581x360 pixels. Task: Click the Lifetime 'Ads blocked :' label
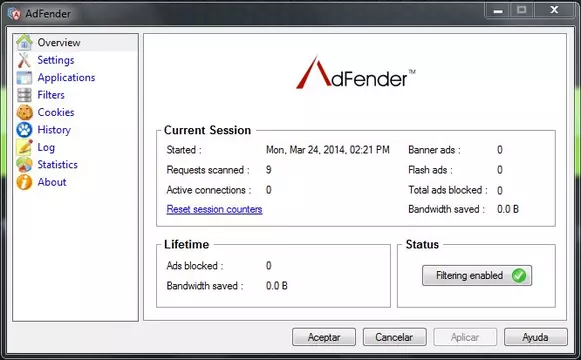195,266
